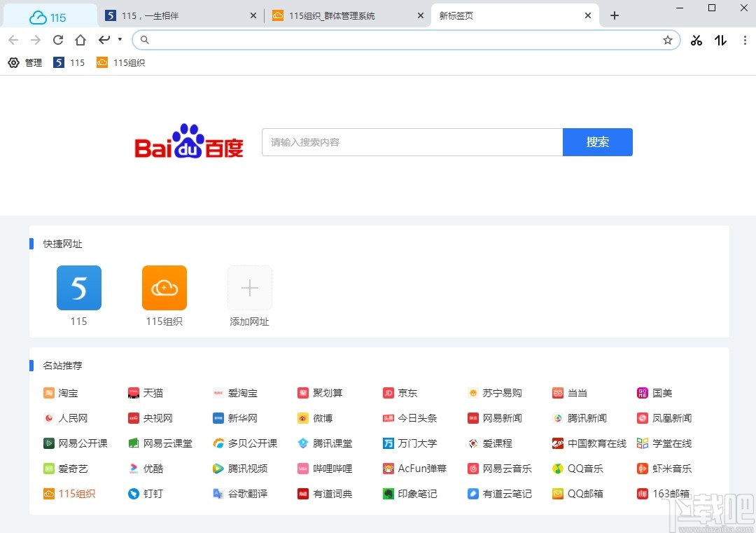Open the 印象笔记 site link
Viewport: 756px width, 533px height.
tap(409, 494)
